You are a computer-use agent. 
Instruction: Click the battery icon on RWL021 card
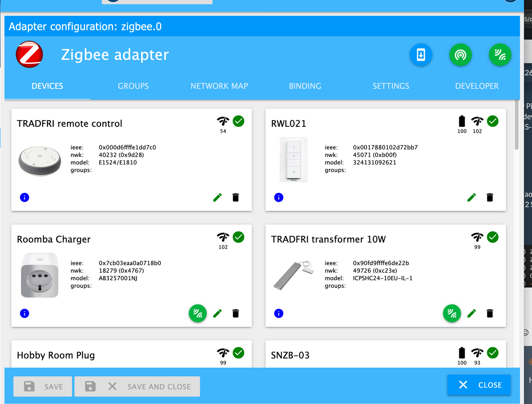point(462,121)
